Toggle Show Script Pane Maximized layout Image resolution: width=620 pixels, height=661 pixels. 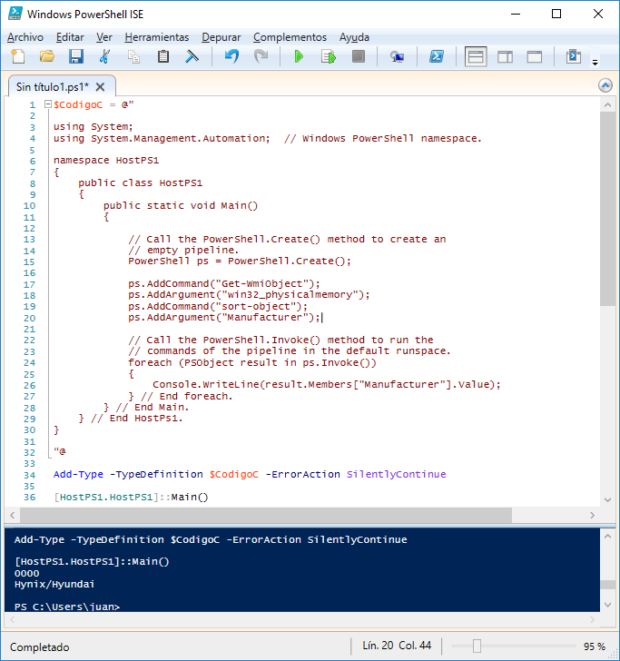535,57
